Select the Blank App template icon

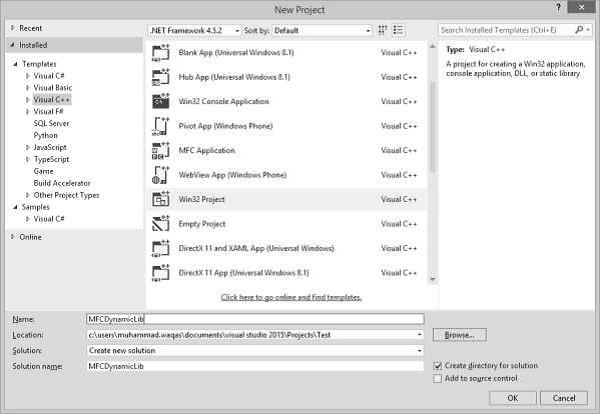tap(161, 53)
